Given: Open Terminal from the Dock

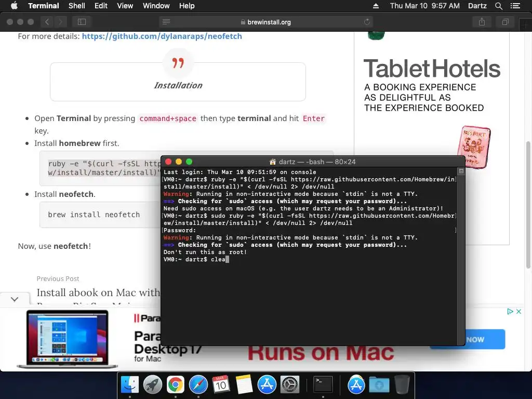Looking at the screenshot, I should pyautogui.click(x=323, y=385).
